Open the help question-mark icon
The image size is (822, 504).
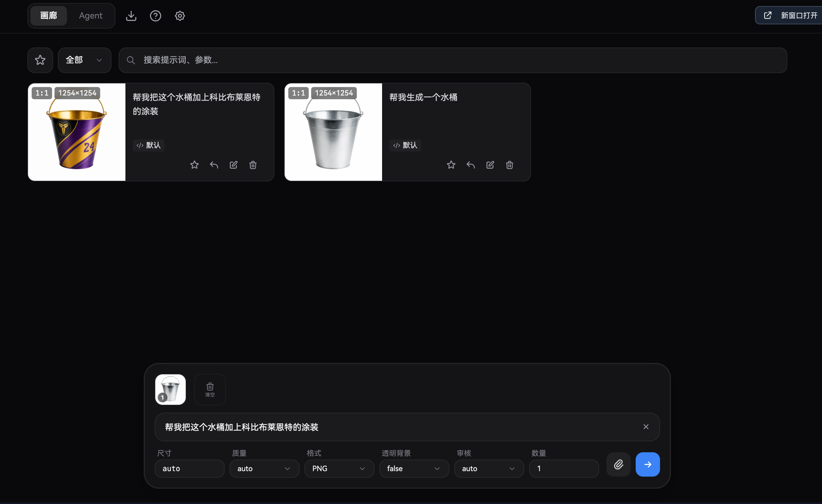(x=156, y=16)
